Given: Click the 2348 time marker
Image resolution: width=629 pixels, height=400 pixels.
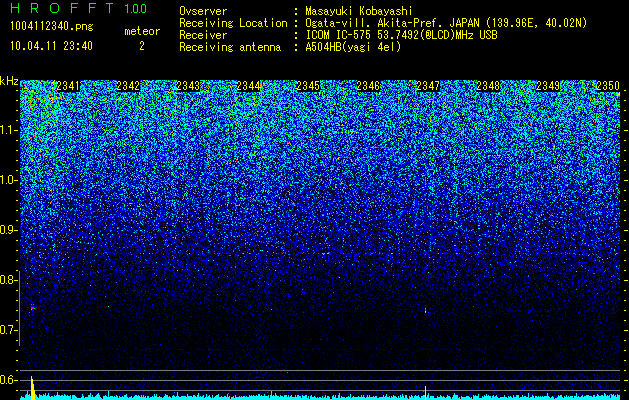Looking at the screenshot, I should click(488, 86).
